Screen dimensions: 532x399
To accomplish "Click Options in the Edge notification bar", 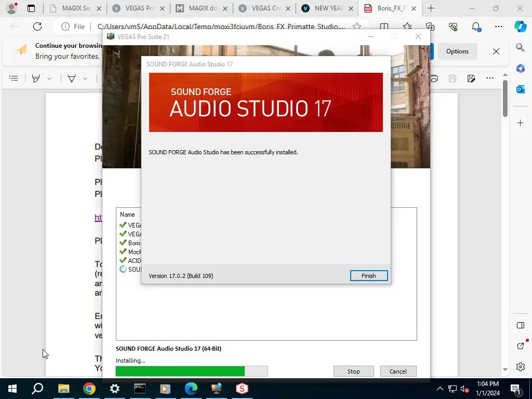I will click(457, 51).
